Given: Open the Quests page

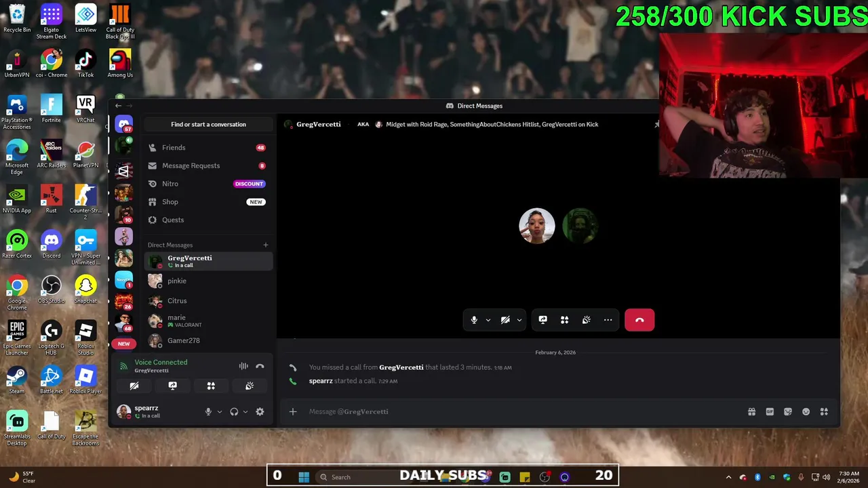Looking at the screenshot, I should pos(208,220).
